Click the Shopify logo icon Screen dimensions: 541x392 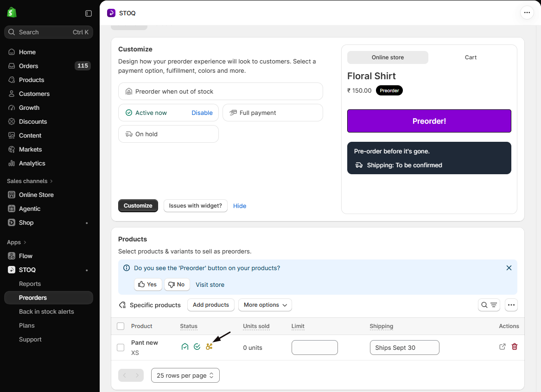click(x=12, y=13)
